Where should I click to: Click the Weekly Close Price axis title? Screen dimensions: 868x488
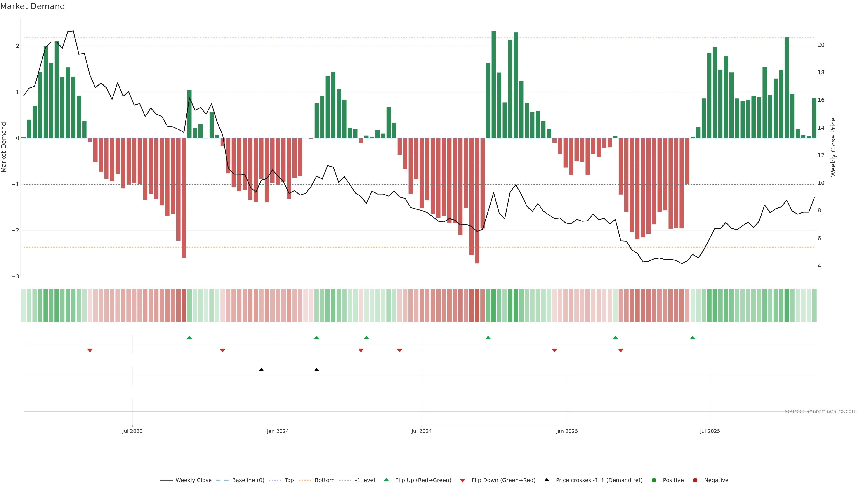coord(833,147)
